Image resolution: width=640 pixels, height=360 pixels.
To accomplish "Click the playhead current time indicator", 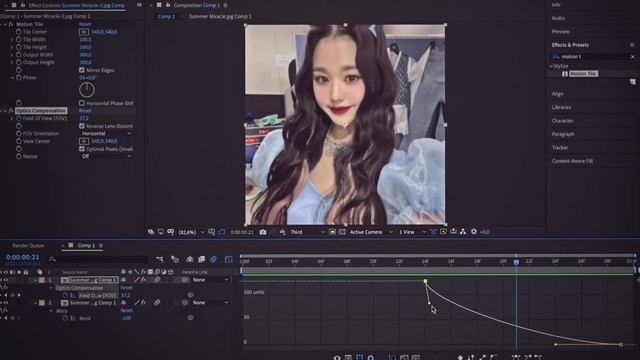I will (x=516, y=262).
